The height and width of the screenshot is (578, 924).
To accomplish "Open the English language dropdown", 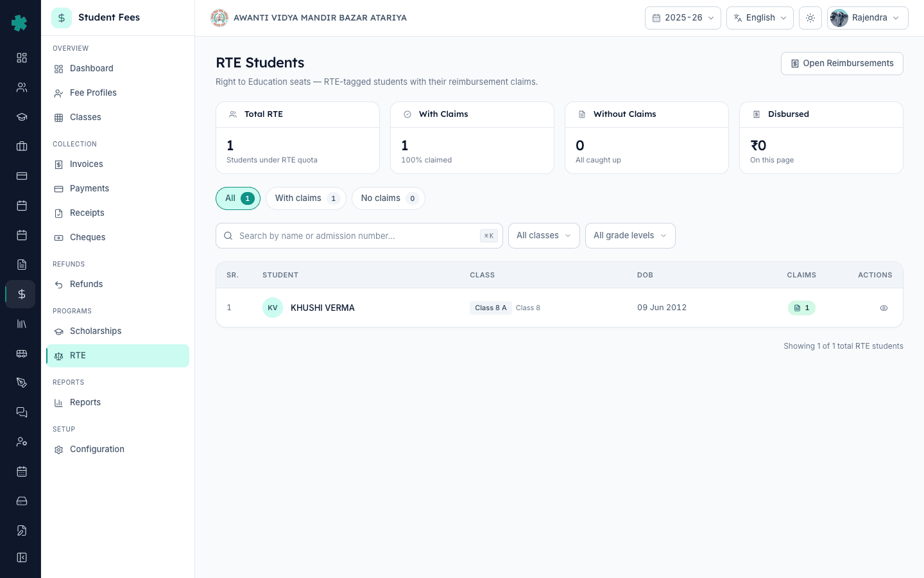I will point(760,18).
